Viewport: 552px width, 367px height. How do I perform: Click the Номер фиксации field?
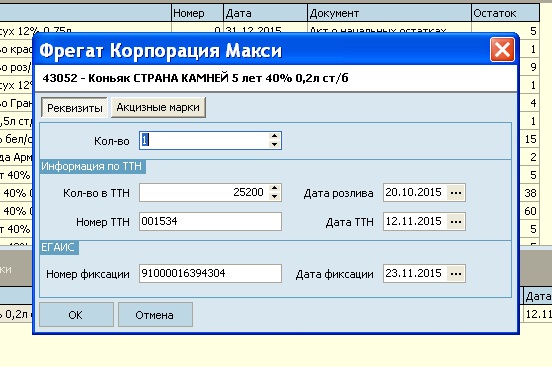tap(210, 273)
